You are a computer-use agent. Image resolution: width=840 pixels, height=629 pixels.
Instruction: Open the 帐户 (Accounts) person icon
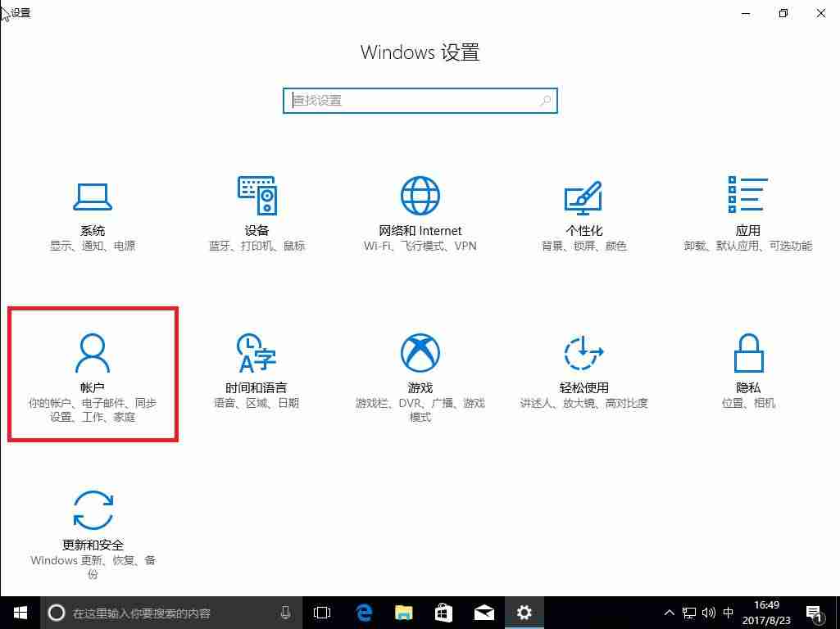point(92,353)
